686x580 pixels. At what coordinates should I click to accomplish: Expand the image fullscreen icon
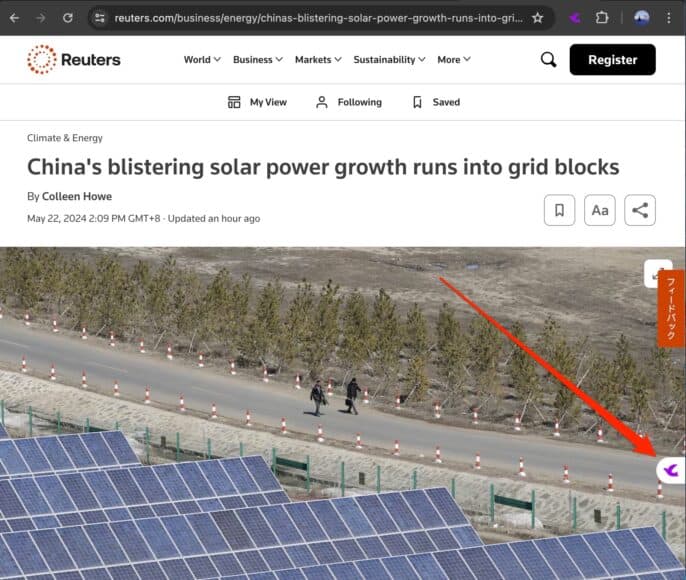click(x=657, y=272)
